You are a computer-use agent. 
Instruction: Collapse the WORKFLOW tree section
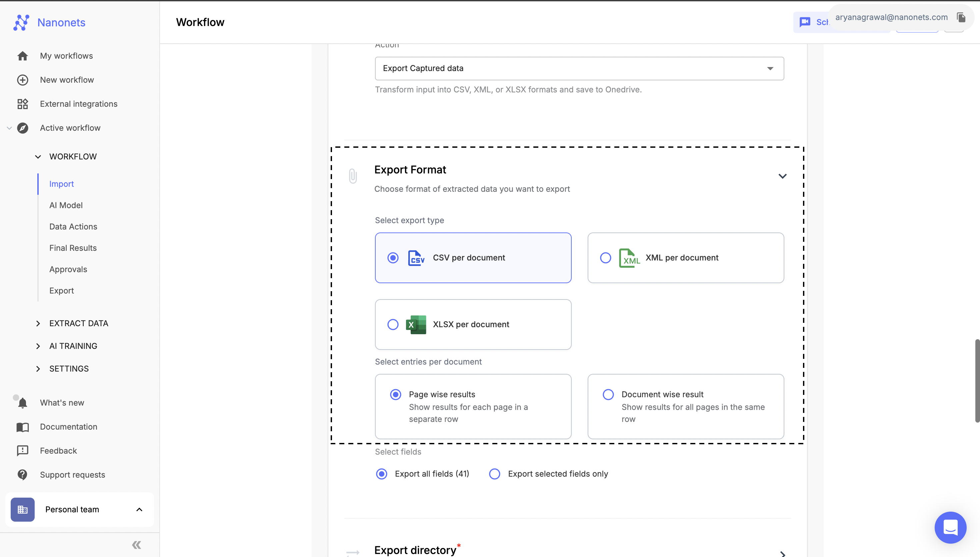pos(38,157)
